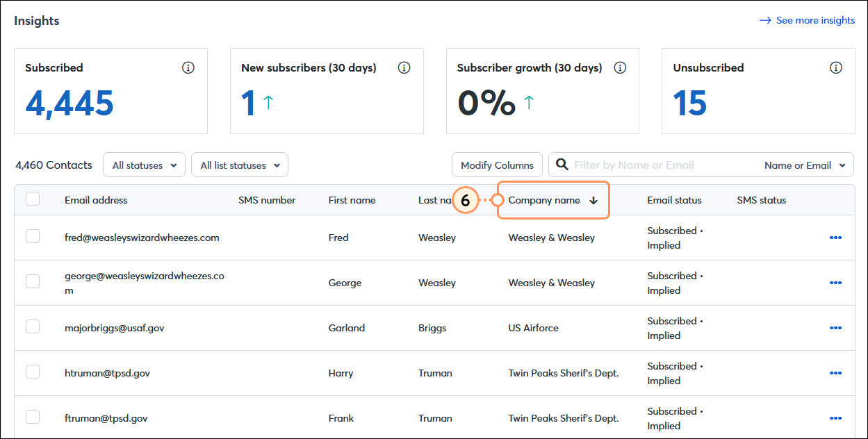868x439 pixels.
Task: Click the SMS status column header
Action: pos(762,200)
